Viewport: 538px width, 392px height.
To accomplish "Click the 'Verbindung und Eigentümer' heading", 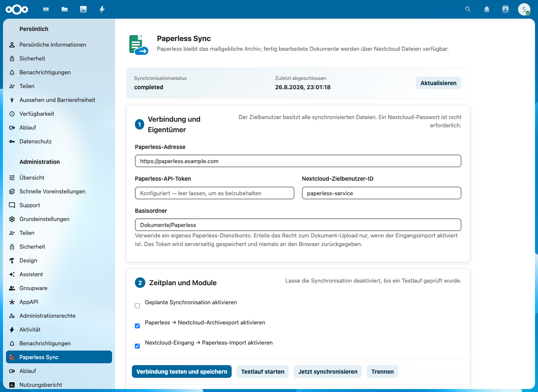I will click(174, 124).
